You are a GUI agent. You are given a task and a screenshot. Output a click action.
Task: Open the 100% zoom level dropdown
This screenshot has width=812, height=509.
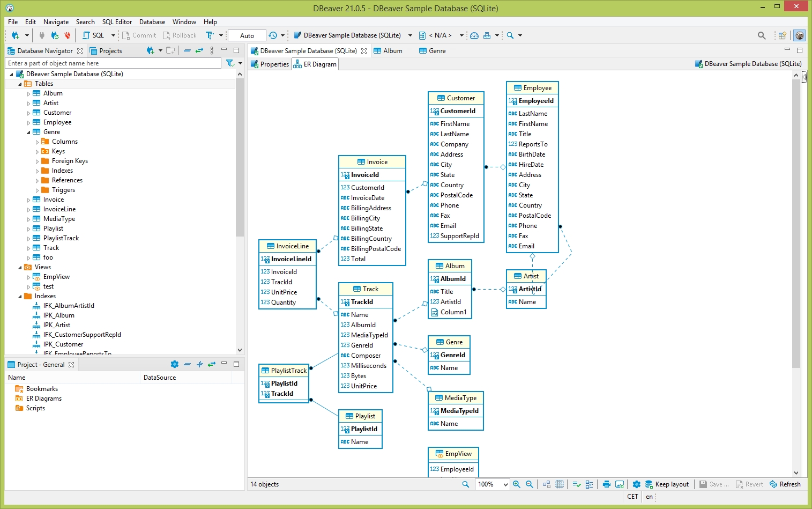coord(505,484)
